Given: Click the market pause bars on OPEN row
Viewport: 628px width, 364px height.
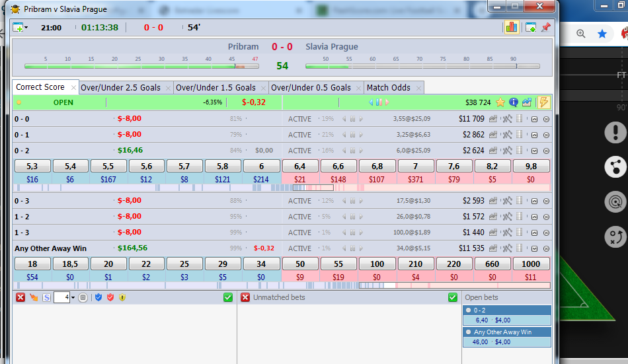Looking at the screenshot, I should tap(379, 102).
